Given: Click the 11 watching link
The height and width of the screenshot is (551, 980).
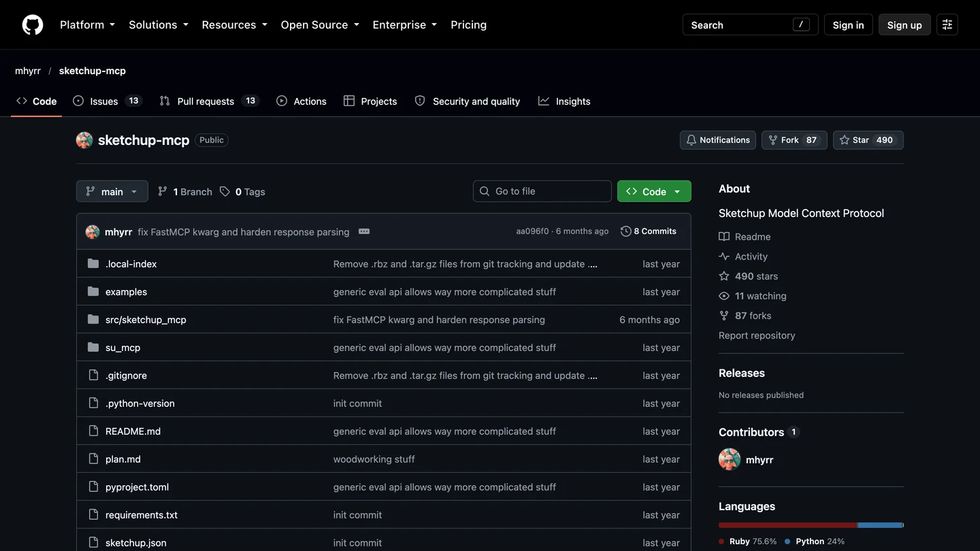Looking at the screenshot, I should click(752, 296).
